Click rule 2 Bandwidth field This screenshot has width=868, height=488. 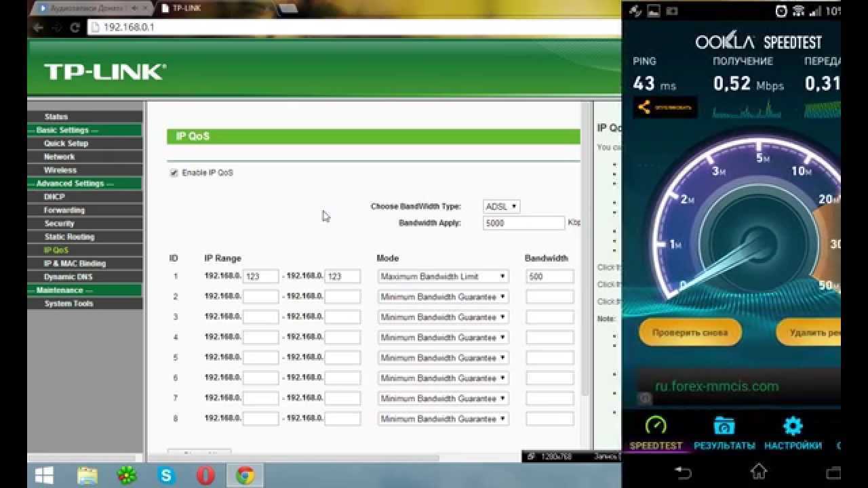pos(550,297)
